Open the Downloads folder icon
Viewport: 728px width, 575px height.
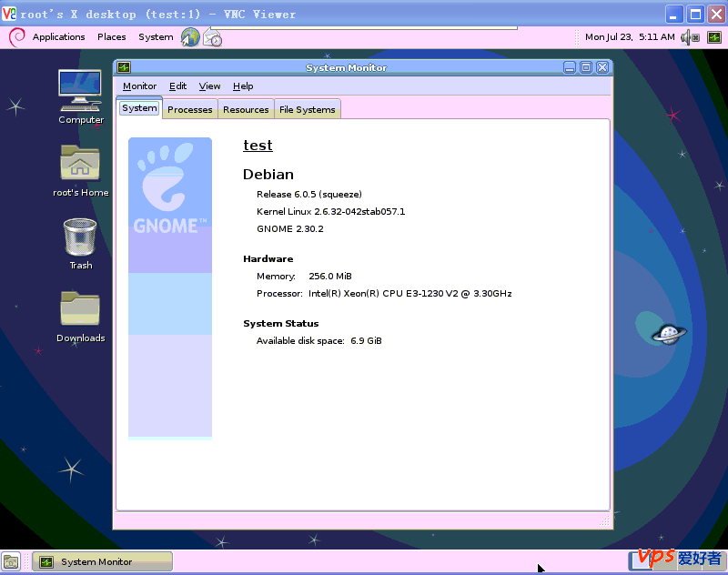pos(80,309)
